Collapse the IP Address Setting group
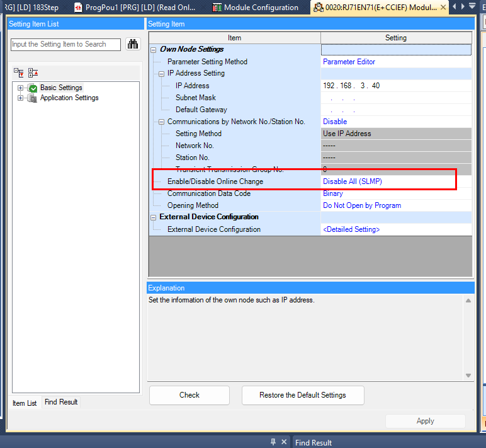486x448 pixels. point(161,74)
